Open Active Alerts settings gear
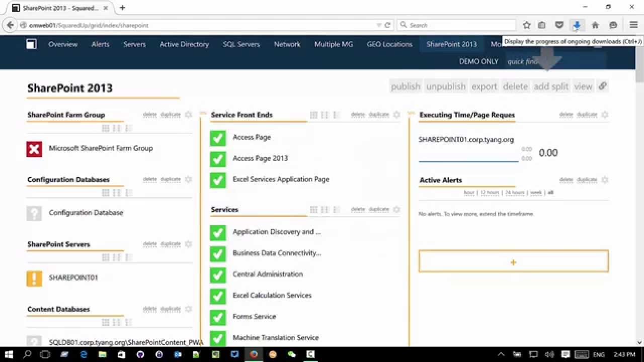The image size is (644, 362). tap(605, 179)
